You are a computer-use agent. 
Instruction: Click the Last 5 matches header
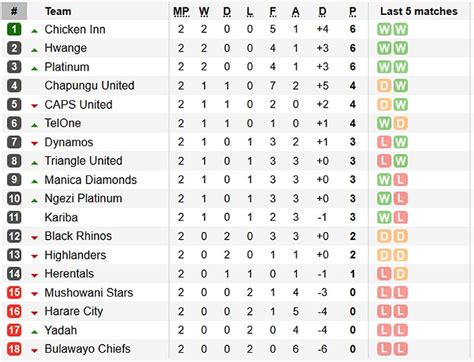pos(419,11)
